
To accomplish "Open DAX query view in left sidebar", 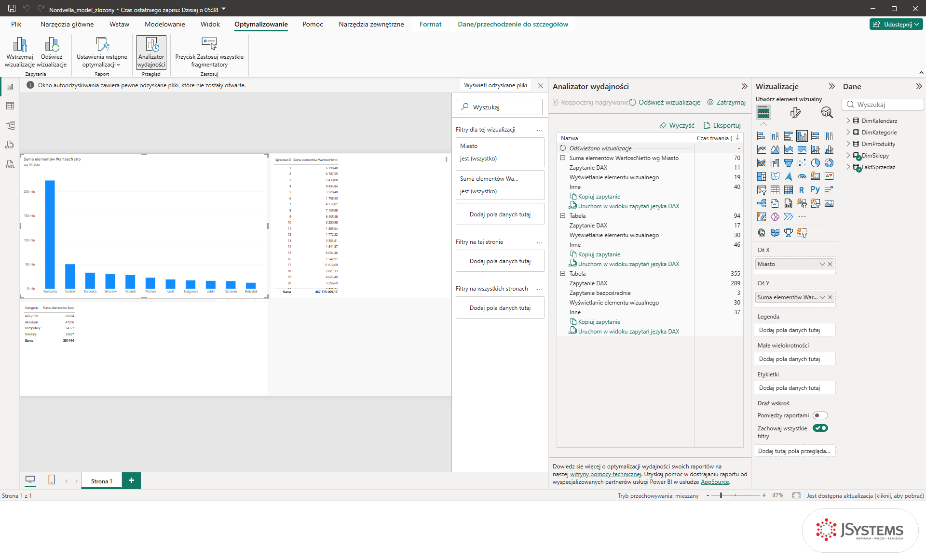I will point(10,145).
